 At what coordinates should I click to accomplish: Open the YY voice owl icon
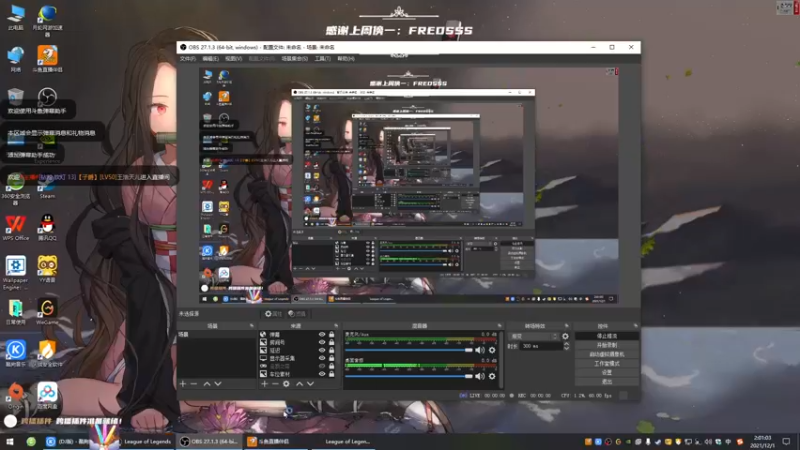point(47,269)
